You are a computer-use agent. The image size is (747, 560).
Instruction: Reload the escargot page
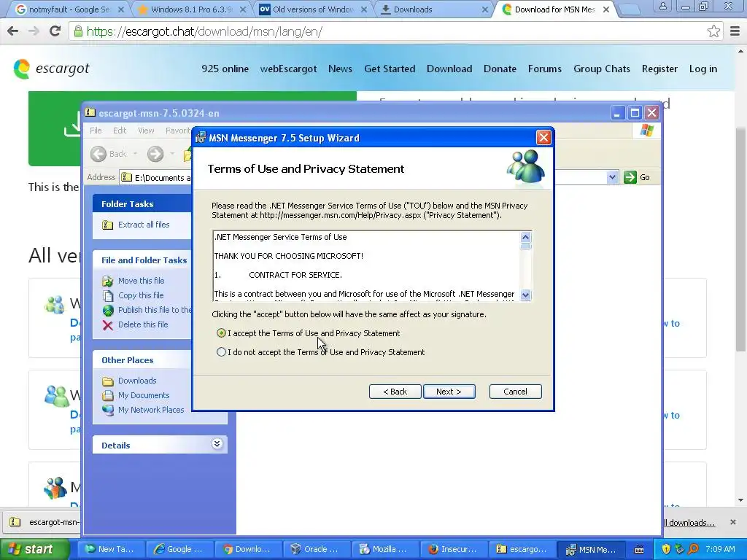(55, 31)
